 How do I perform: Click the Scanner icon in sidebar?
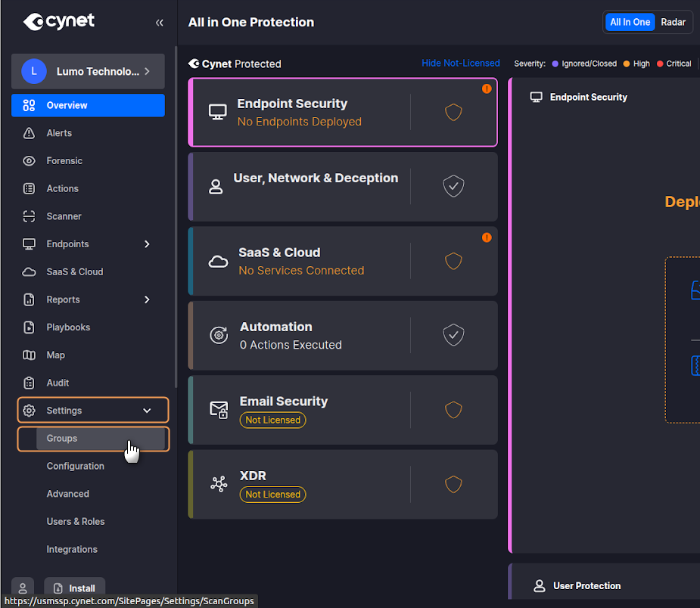[30, 216]
